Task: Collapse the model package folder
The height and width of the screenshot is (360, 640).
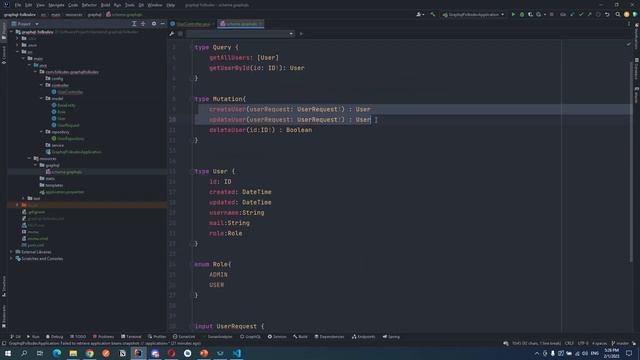Action: (42, 98)
